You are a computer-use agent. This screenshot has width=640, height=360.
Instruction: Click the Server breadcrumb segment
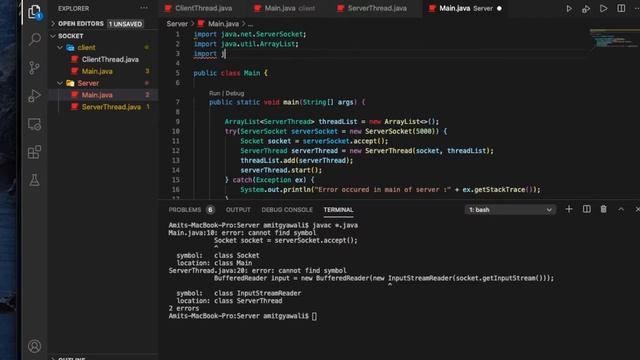click(x=177, y=24)
